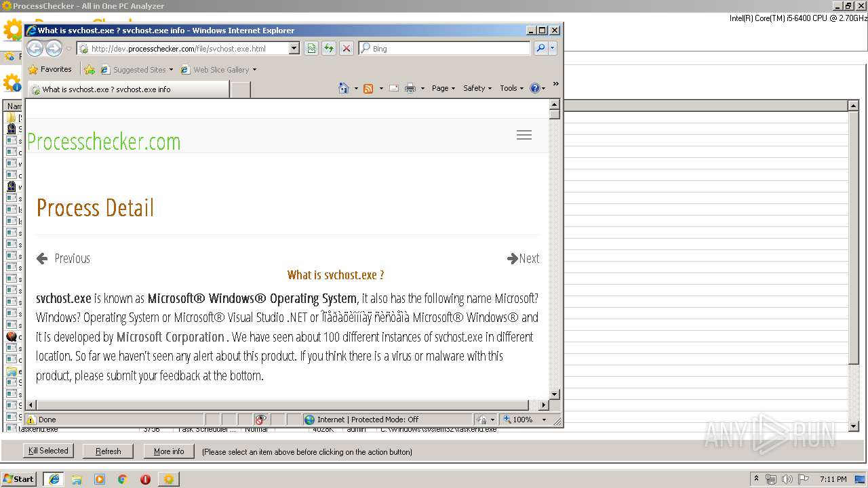The height and width of the screenshot is (488, 868).
Task: Click the Internet Explorer taskbar icon
Action: 54,479
